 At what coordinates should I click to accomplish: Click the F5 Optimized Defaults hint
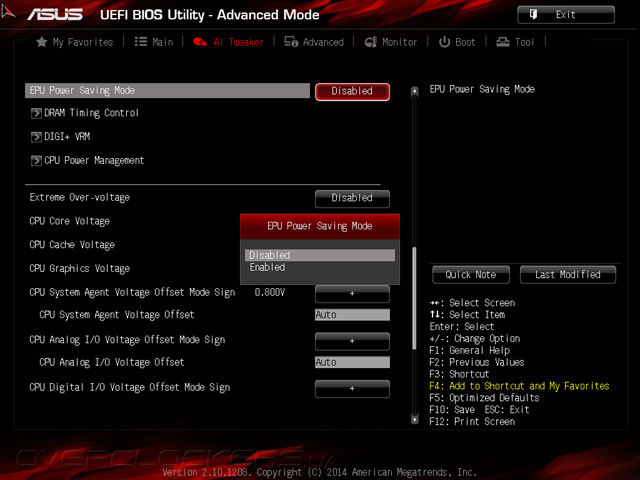click(x=484, y=398)
